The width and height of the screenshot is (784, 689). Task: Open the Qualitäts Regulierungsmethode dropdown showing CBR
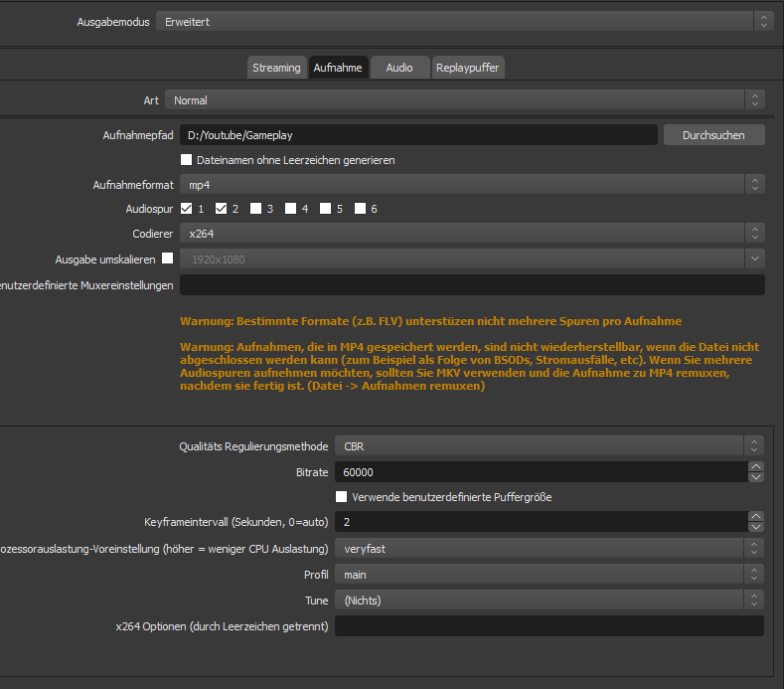[549, 445]
